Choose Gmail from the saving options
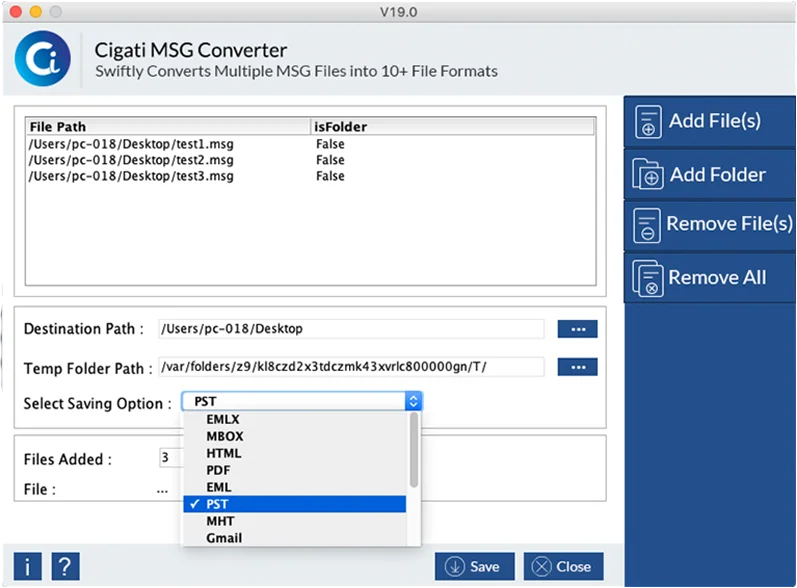The image size is (797, 588). point(295,538)
